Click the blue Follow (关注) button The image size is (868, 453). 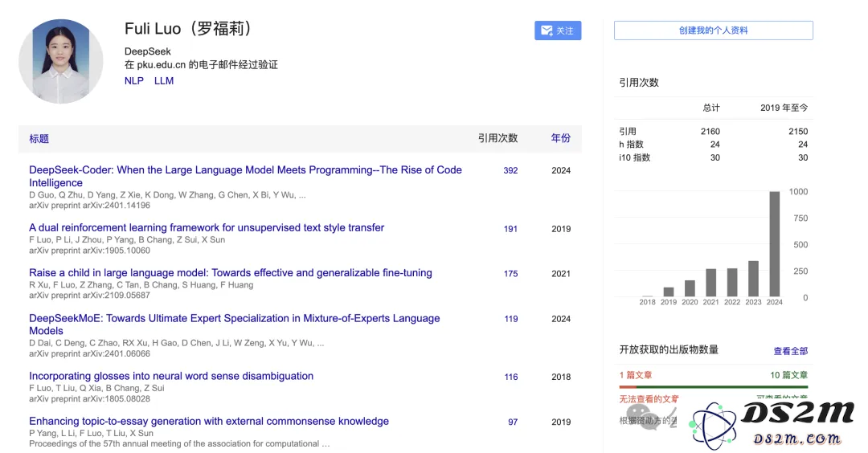coord(558,31)
